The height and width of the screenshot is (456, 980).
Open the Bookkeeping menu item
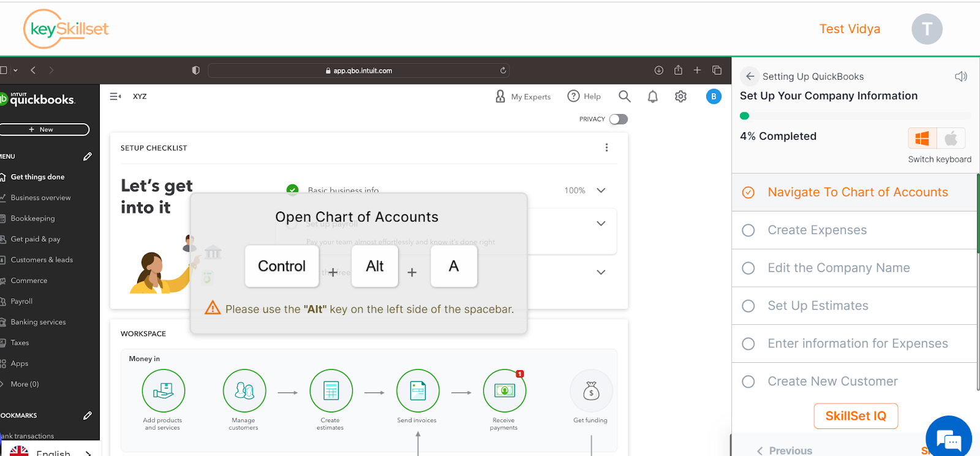[32, 219]
